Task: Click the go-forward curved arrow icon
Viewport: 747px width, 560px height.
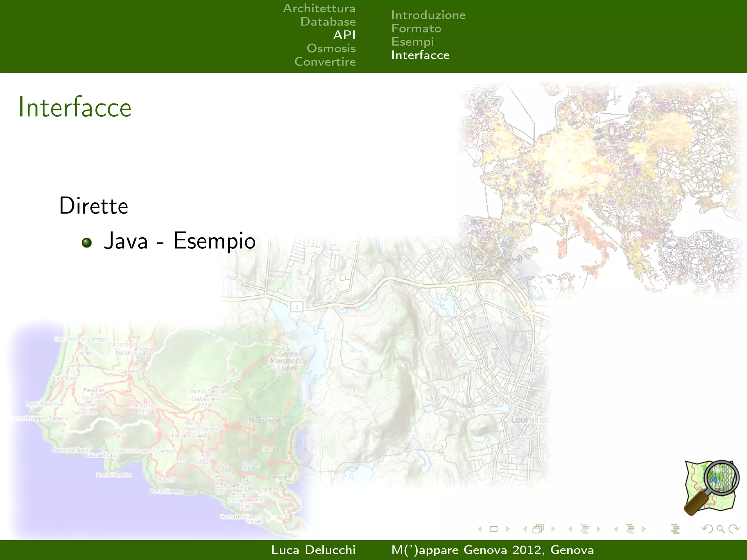Action: [734, 529]
